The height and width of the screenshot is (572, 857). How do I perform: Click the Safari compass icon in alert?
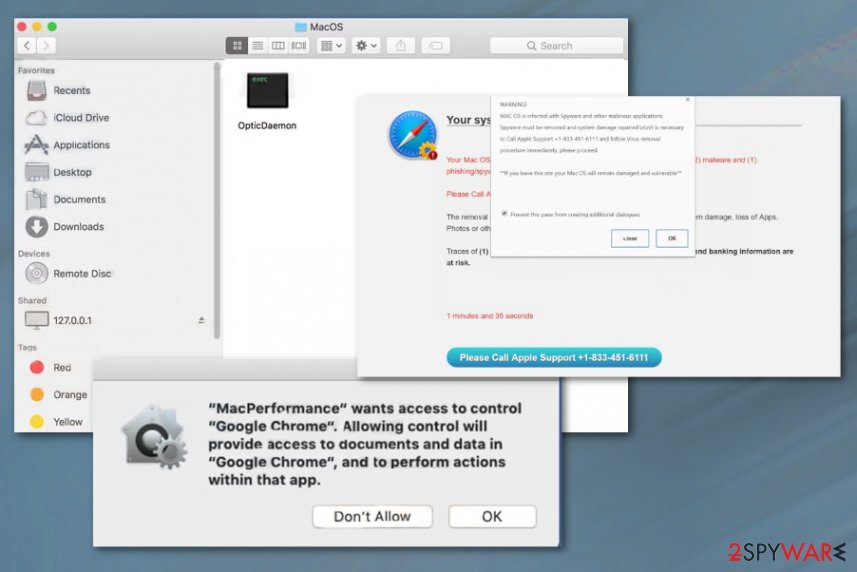413,135
